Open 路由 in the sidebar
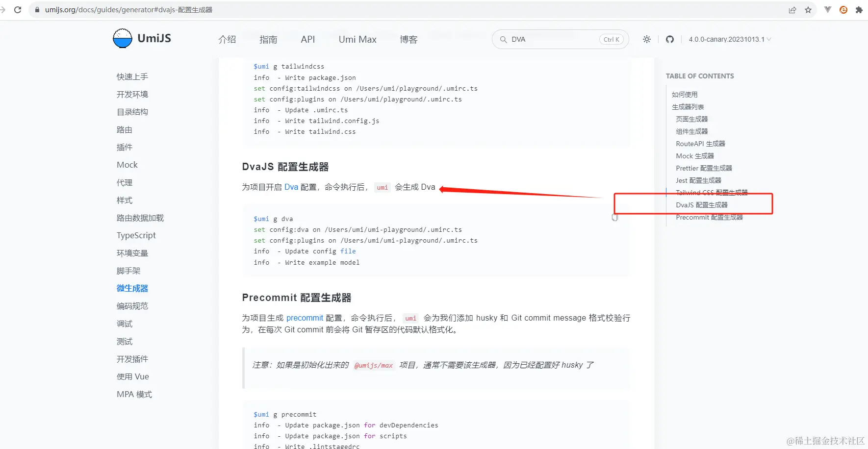The height and width of the screenshot is (449, 868). tap(125, 129)
